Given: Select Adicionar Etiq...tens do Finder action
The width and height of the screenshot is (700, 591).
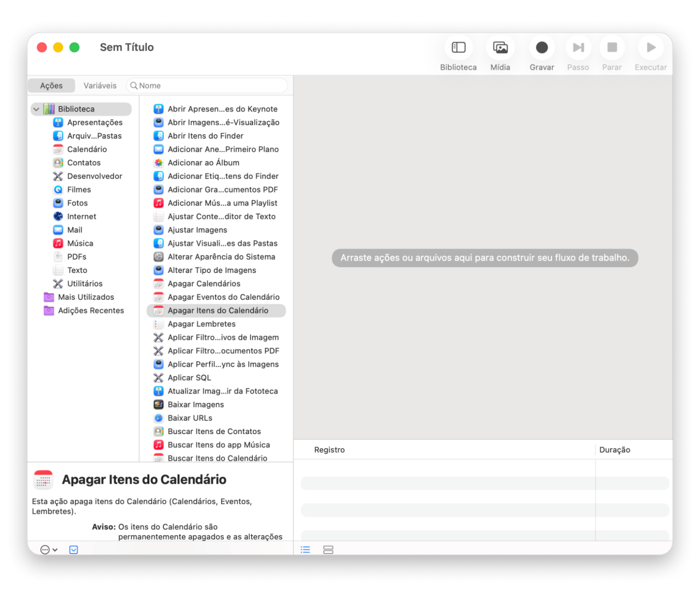Looking at the screenshot, I should (216, 176).
